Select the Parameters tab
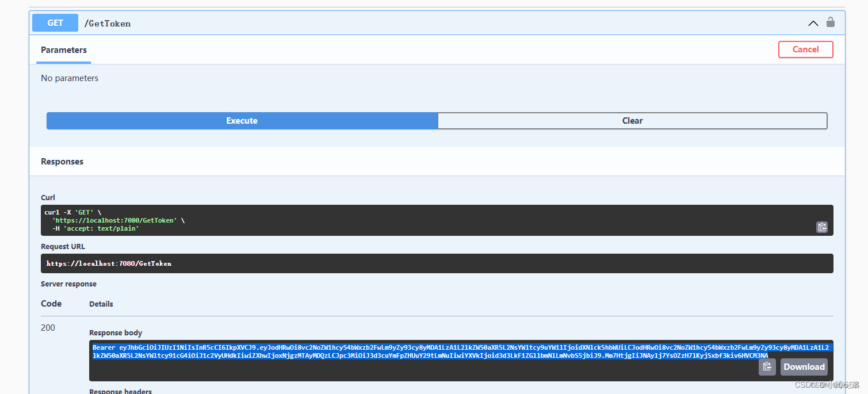The height and width of the screenshot is (394, 868). [x=64, y=50]
